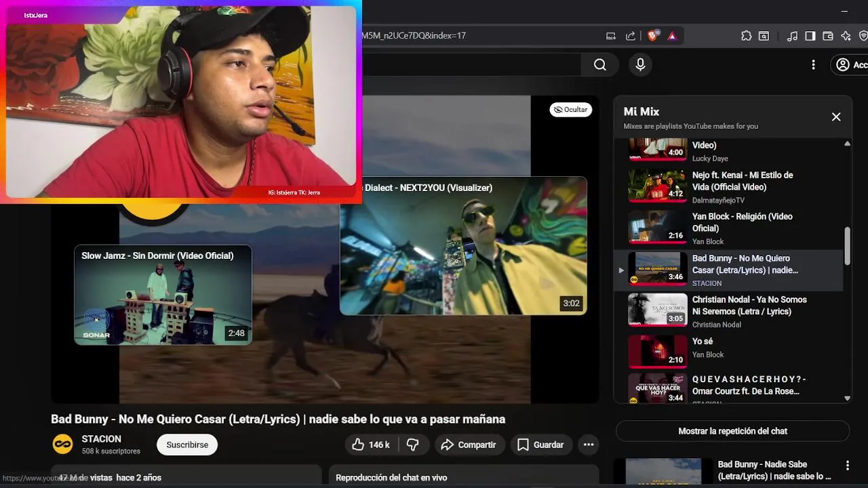Open Bad Bunny - Nadie Sabe recommended video
868x488 pixels.
(774, 470)
